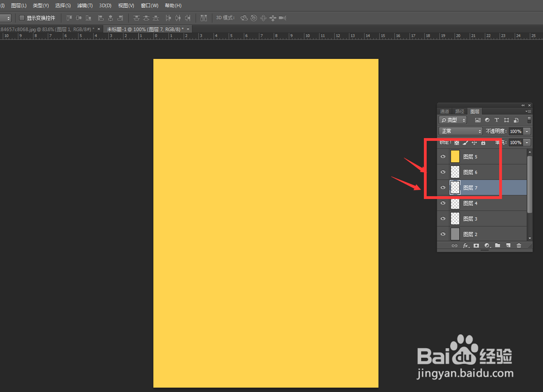
Task: Create a new adjustment layer icon
Action: pos(487,246)
